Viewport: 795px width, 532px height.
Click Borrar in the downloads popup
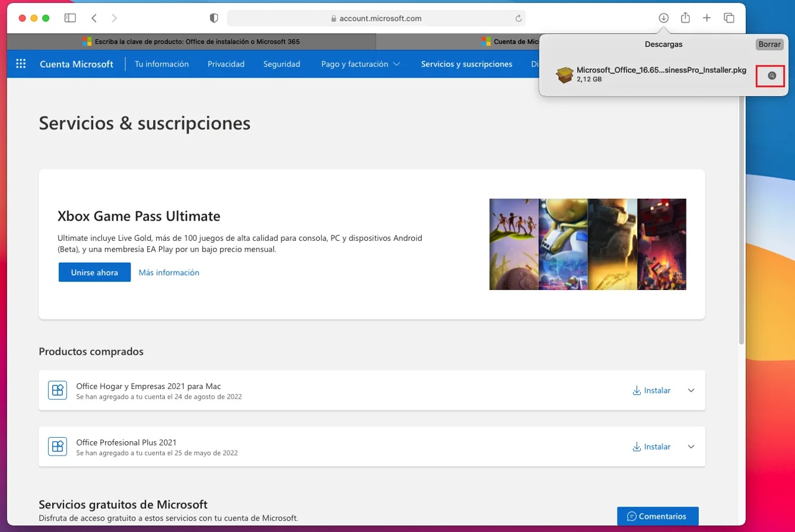pyautogui.click(x=769, y=44)
